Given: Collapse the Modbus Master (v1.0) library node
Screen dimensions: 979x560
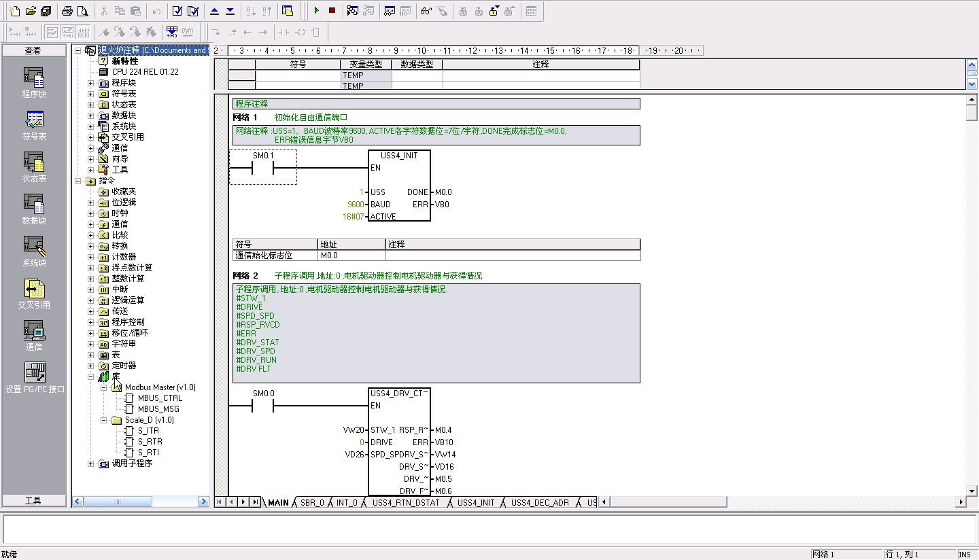Looking at the screenshot, I should (104, 387).
